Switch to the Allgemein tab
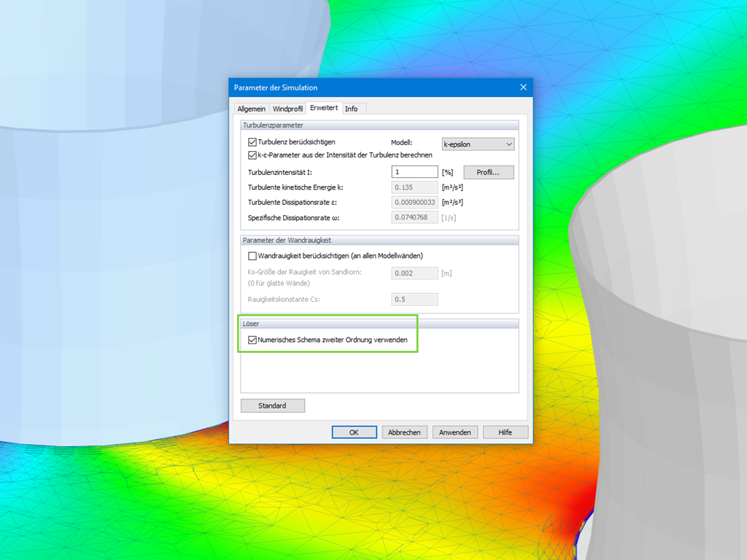Viewport: 747px width, 560px height. (251, 108)
